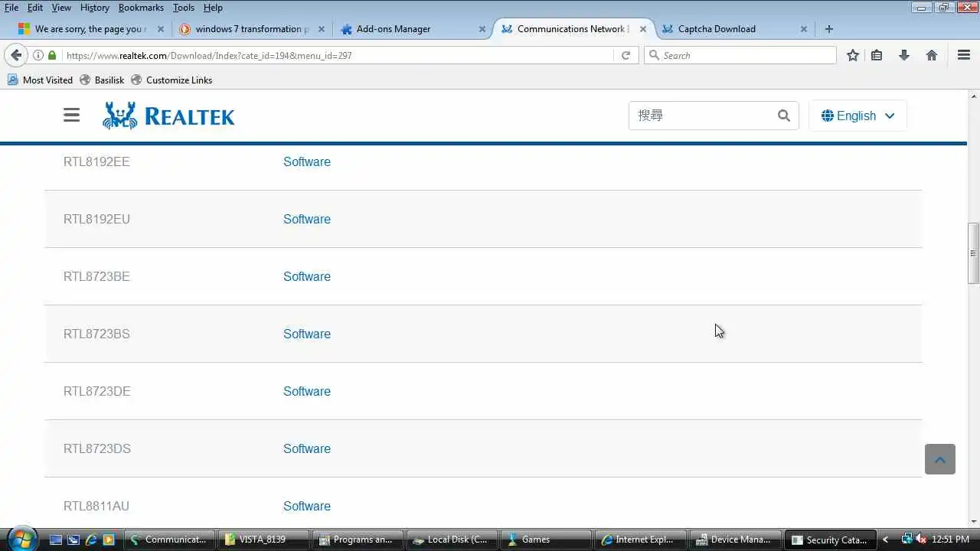
Task: Open the File menu
Action: pos(11,8)
